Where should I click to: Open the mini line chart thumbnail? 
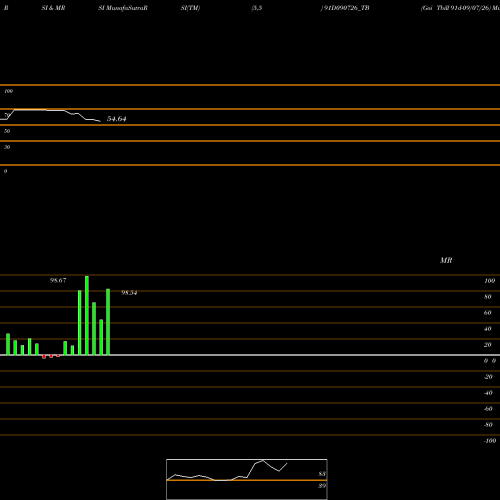coord(247,479)
